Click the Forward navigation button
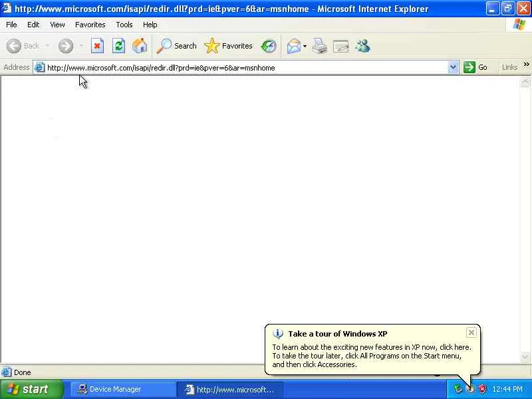The width and height of the screenshot is (532, 399). click(x=66, y=46)
